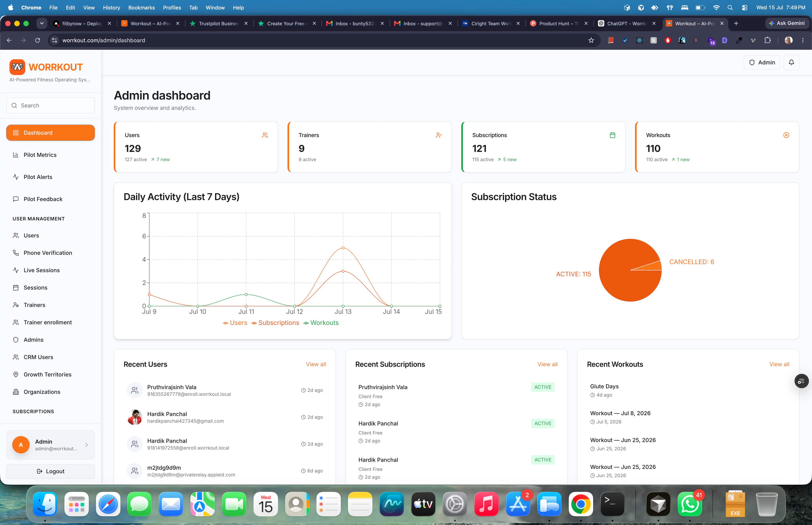
Task: Switch to the Product Hunt tab
Action: click(x=559, y=23)
